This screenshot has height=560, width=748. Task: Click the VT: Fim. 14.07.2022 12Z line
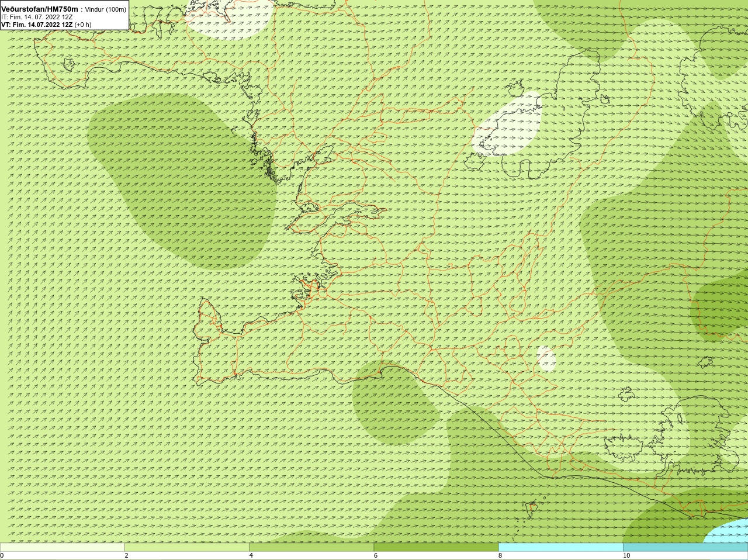tap(37, 25)
